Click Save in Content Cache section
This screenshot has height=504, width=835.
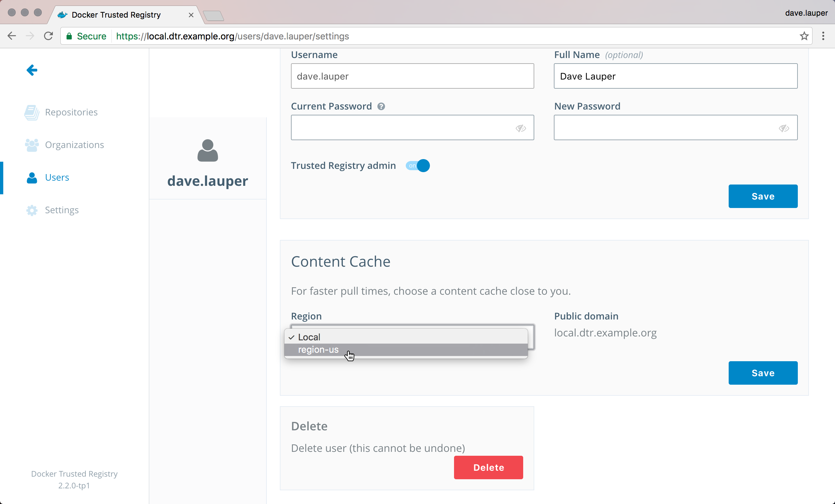coord(763,373)
